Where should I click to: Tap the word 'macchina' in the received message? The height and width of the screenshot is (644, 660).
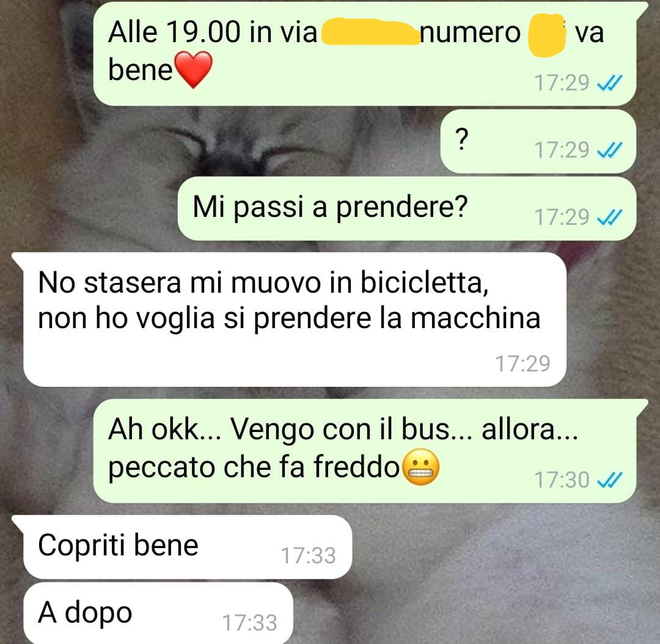click(475, 318)
